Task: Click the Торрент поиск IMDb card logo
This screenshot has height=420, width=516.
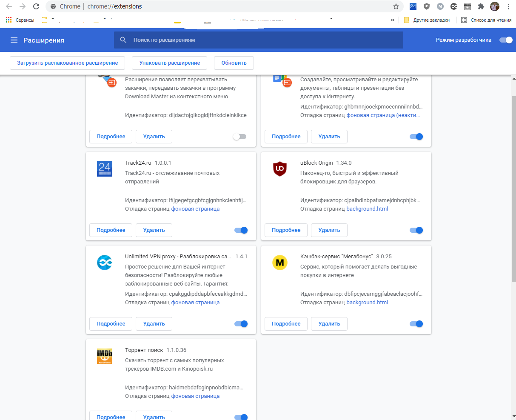Action: coord(105,356)
